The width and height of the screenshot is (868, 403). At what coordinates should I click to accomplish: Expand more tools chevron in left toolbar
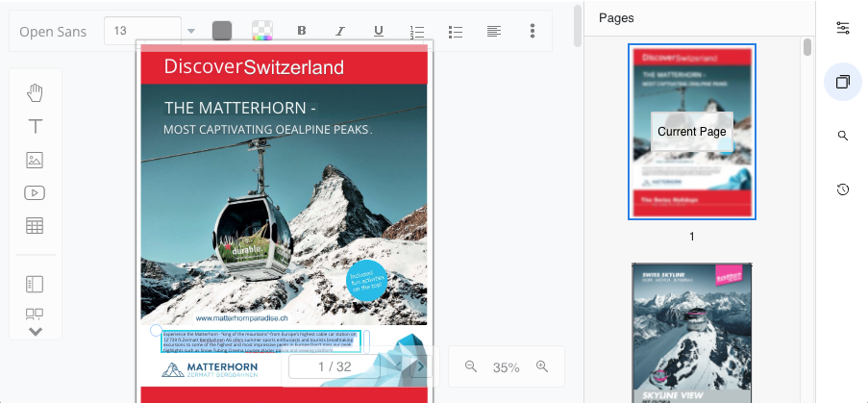pyautogui.click(x=36, y=331)
